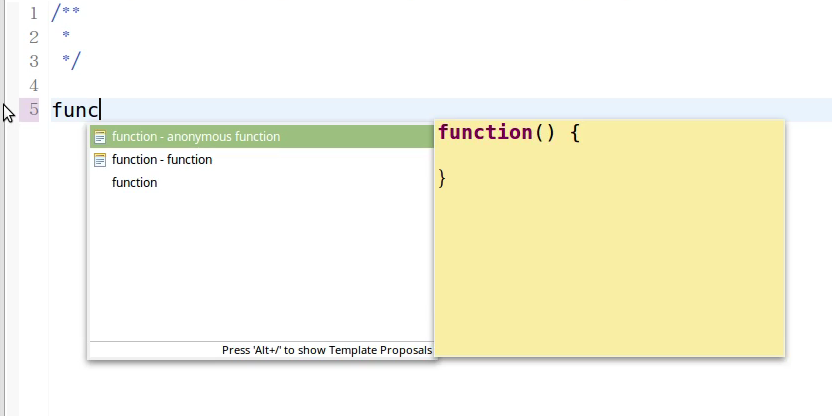Place cursor in typed 'func' text

tap(75, 110)
